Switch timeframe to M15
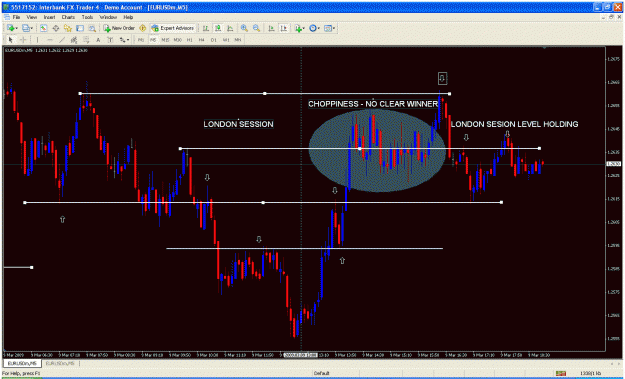 click(x=165, y=40)
